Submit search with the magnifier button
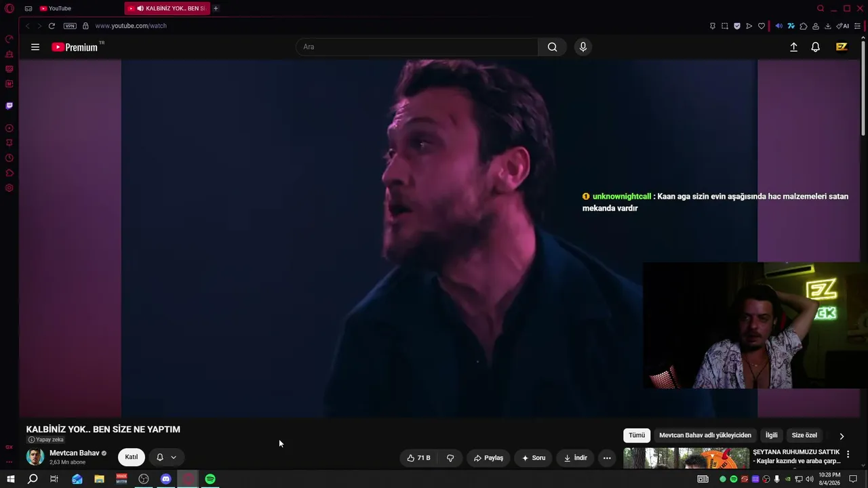This screenshot has width=868, height=488. [552, 47]
